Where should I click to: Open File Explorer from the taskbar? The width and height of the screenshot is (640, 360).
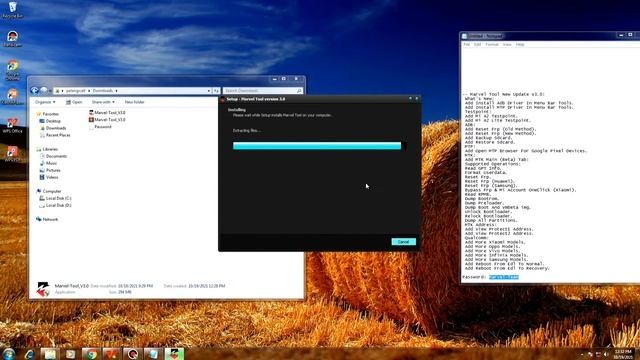(50, 354)
